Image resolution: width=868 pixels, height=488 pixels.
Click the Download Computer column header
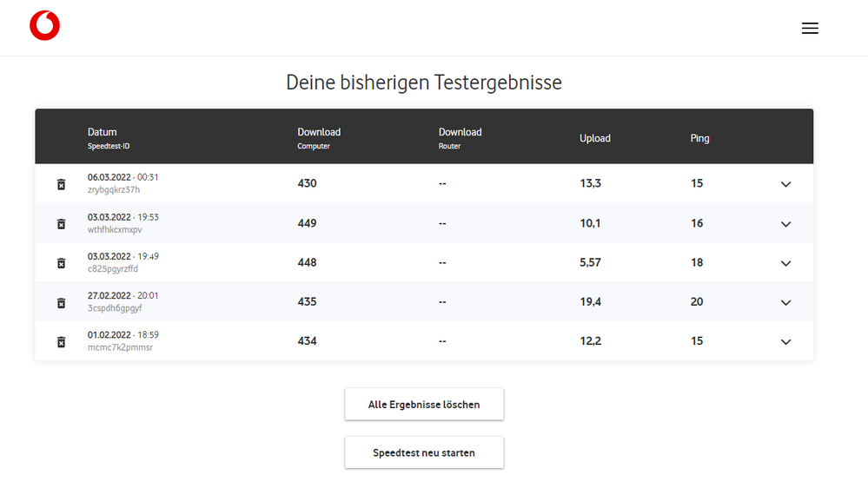click(x=319, y=133)
